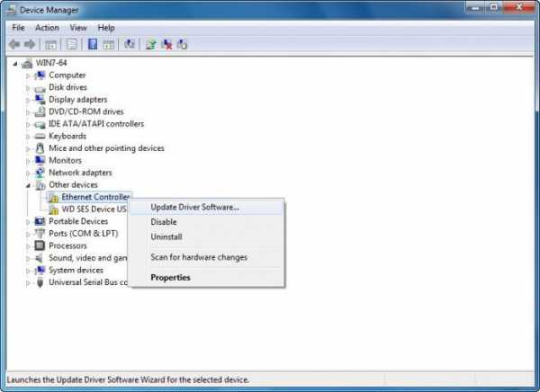
Task: Expand the Computer node arrow
Action: [28, 76]
